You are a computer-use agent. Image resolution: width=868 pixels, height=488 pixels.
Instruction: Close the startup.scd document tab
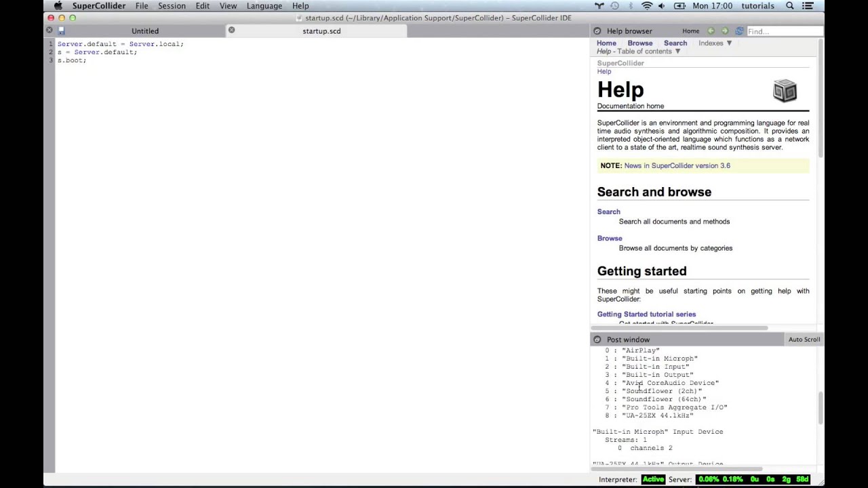(x=231, y=30)
